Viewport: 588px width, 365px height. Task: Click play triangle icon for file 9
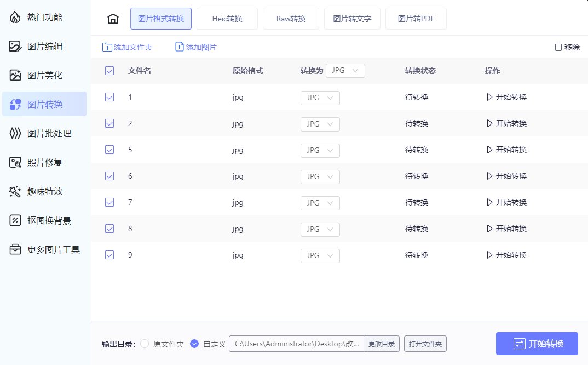(489, 255)
